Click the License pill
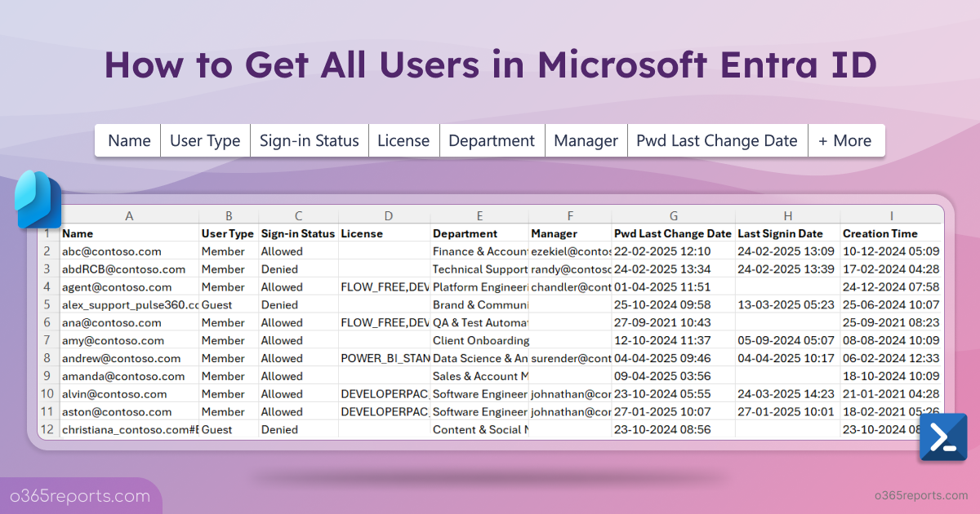Screen dimensions: 980x514 click(403, 140)
